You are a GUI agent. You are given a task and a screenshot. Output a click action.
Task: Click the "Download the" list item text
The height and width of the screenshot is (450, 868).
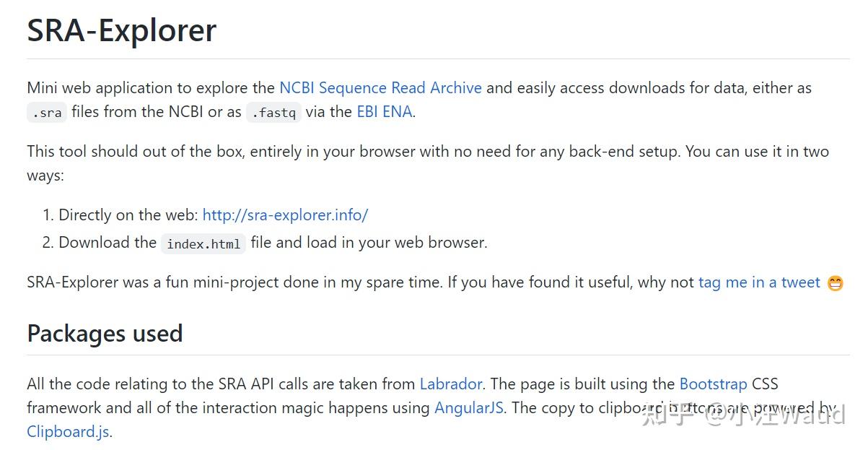click(x=108, y=243)
